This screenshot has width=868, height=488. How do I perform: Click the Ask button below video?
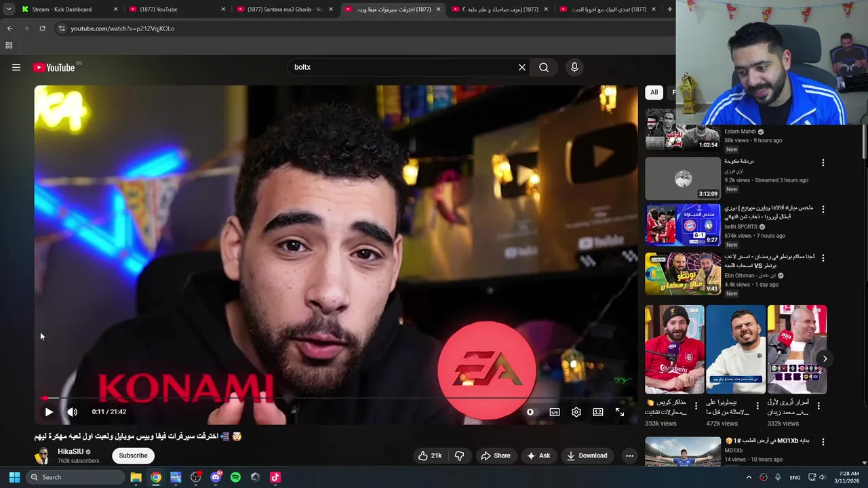538,455
